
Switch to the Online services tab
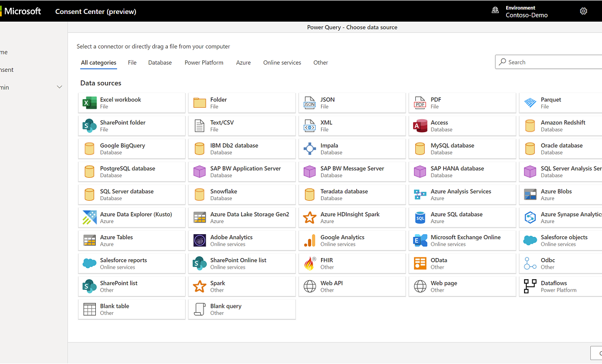pos(282,62)
